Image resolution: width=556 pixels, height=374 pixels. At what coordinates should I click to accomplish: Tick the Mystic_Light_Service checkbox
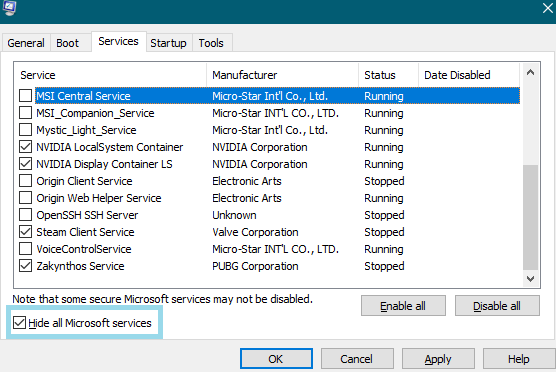click(26, 130)
